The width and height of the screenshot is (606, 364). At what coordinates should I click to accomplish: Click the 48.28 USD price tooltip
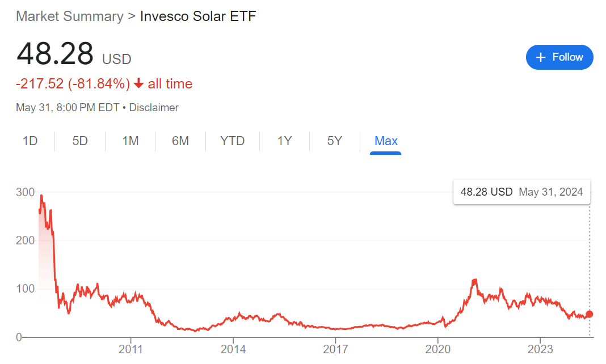coord(521,192)
